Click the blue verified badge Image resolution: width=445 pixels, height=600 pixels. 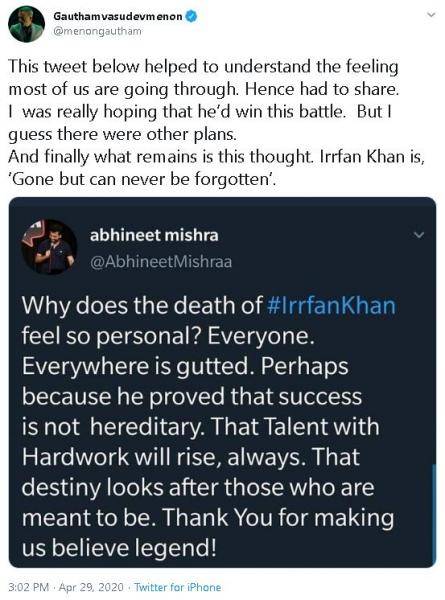pos(191,16)
